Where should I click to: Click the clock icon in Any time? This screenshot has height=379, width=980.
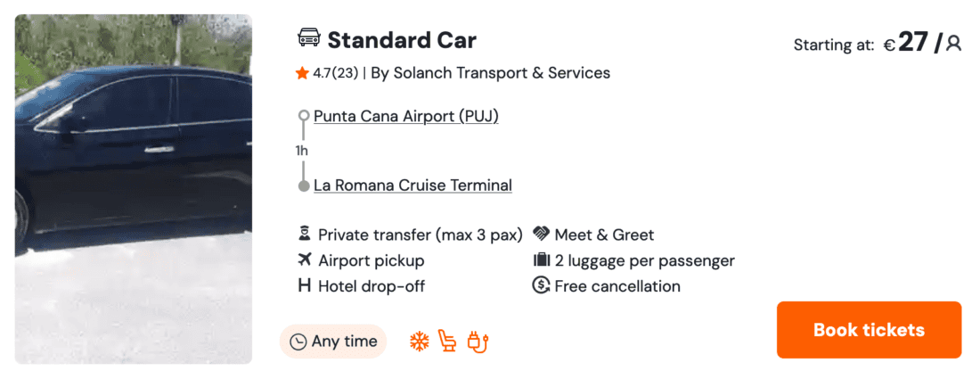298,342
